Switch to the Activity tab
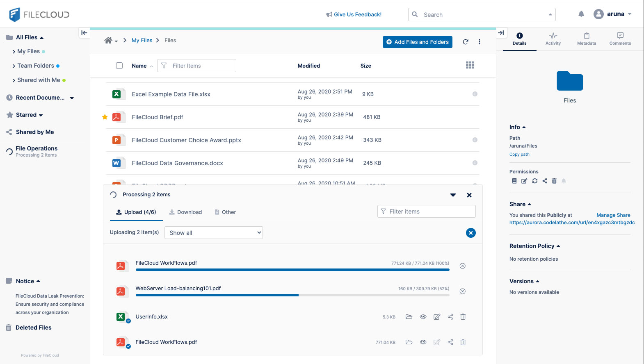 (553, 39)
